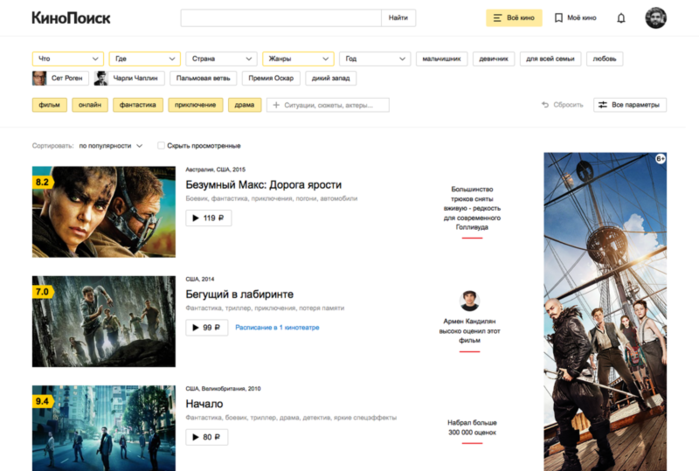The height and width of the screenshot is (471, 699).
Task: Click the Ситуации, сюжеты, актеры input field
Action: 328,105
